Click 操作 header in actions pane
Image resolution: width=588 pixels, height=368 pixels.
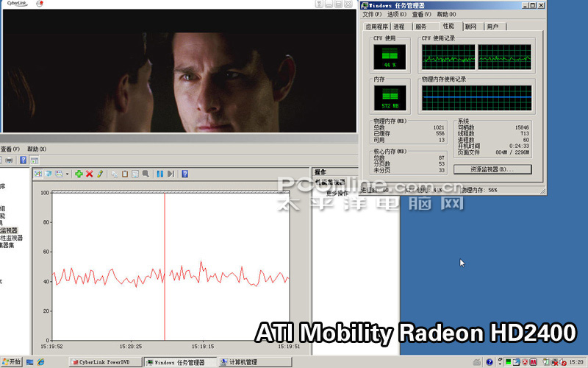tap(320, 172)
